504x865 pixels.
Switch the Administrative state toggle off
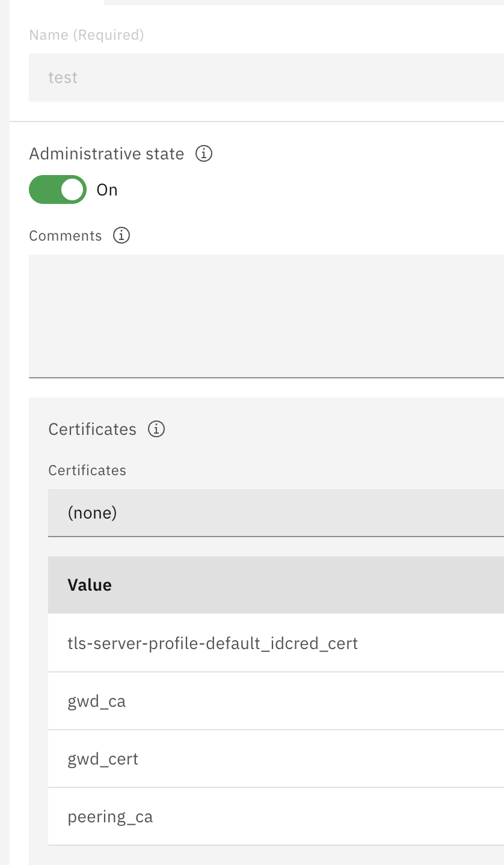click(x=57, y=189)
